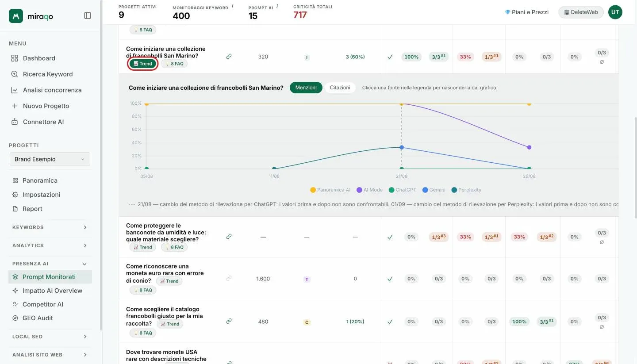The height and width of the screenshot is (364, 637).
Task: Click the C intent badge in catalogo row
Action: (307, 322)
